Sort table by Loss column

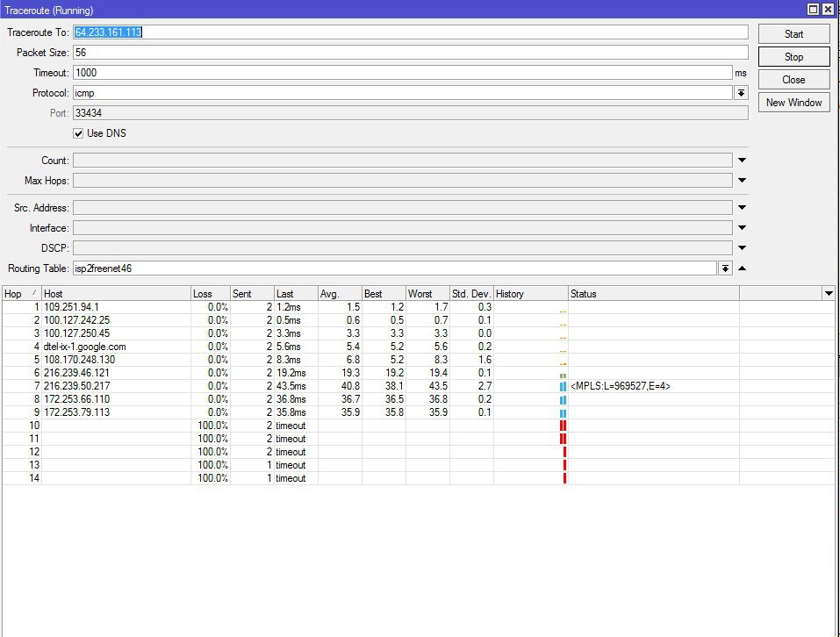coord(211,293)
